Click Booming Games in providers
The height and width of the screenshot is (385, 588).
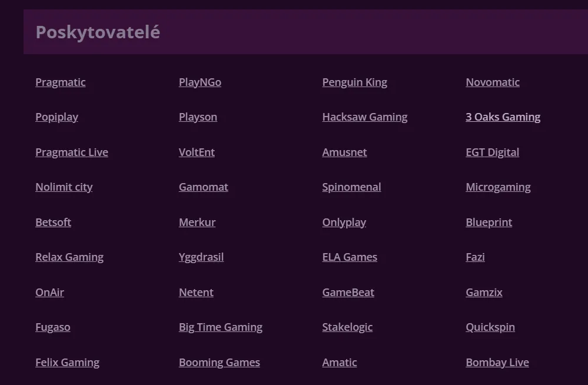tap(220, 363)
